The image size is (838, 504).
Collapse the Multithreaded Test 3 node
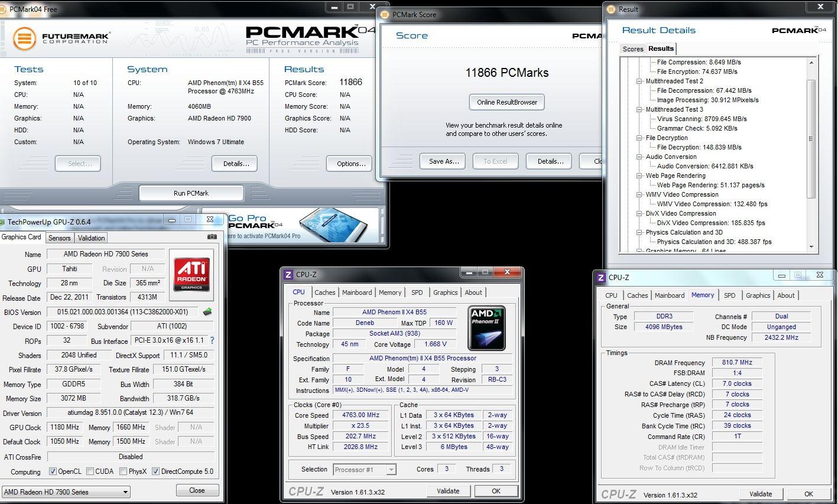point(639,109)
